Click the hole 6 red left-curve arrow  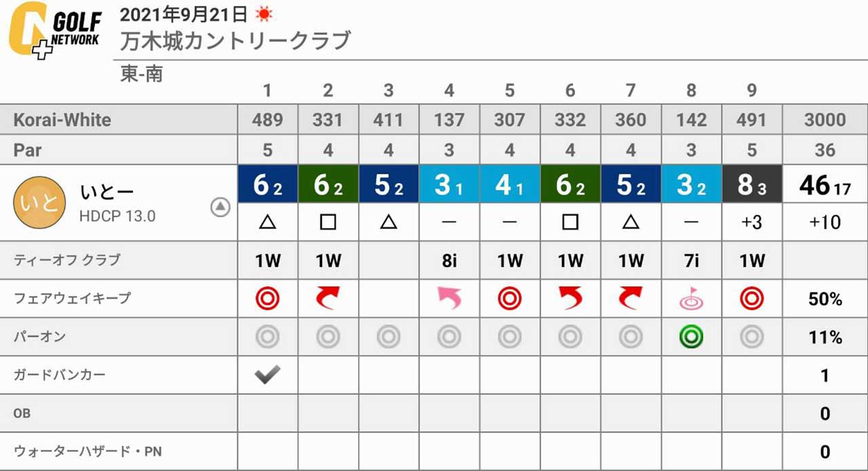(570, 299)
